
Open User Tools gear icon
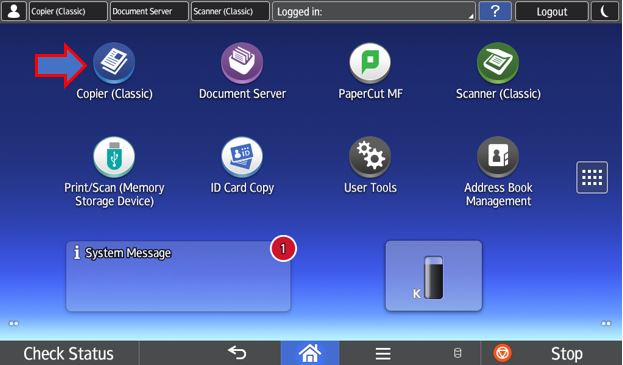click(370, 157)
